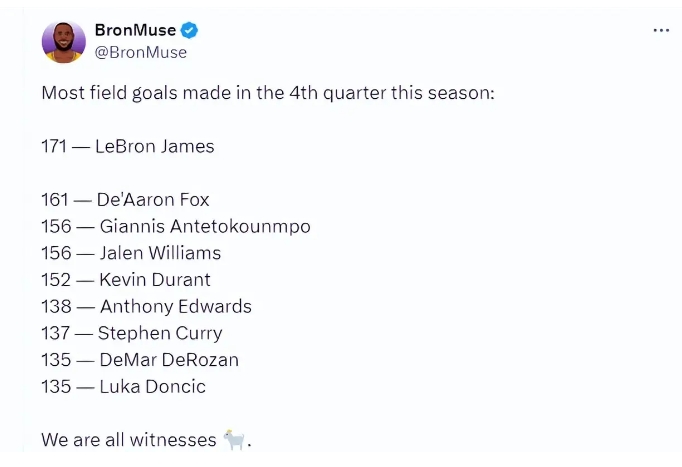Open the BronMuse profile avatar
The height and width of the screenshot is (467, 682).
coord(64,42)
